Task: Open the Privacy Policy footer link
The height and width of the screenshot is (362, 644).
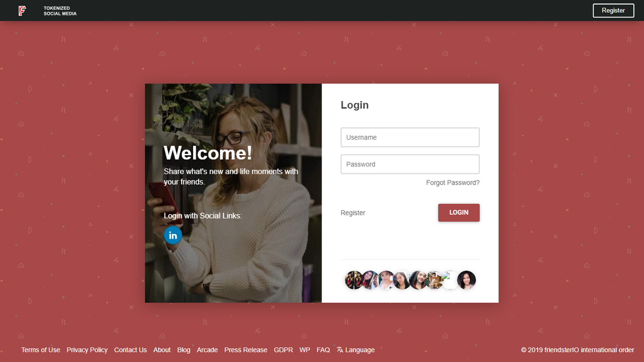Action: click(87, 350)
